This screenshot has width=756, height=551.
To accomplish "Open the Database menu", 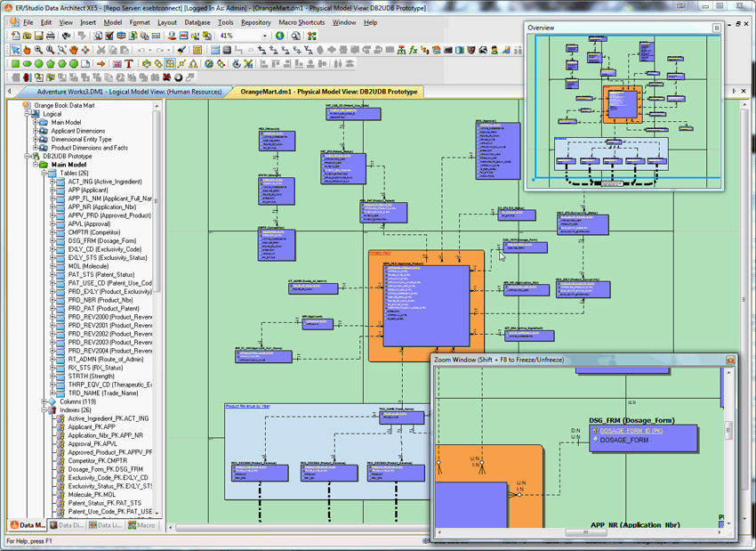I will pyautogui.click(x=197, y=22).
